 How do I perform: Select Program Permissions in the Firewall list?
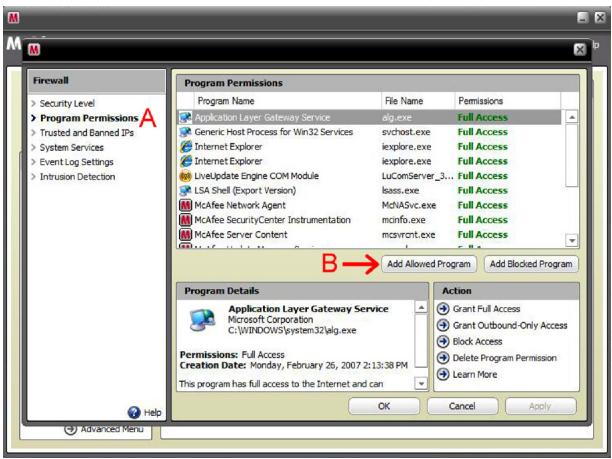click(89, 118)
